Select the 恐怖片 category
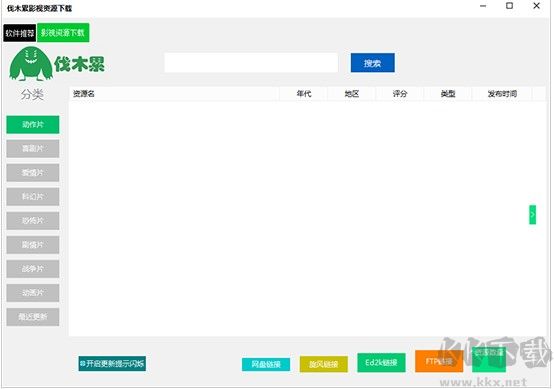554x389 pixels. coord(33,220)
